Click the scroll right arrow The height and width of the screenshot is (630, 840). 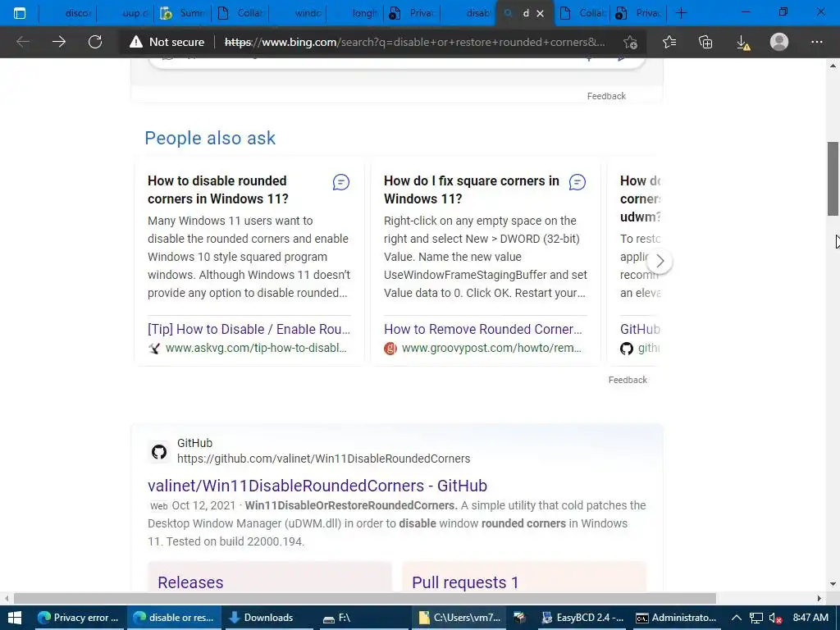coord(819,598)
